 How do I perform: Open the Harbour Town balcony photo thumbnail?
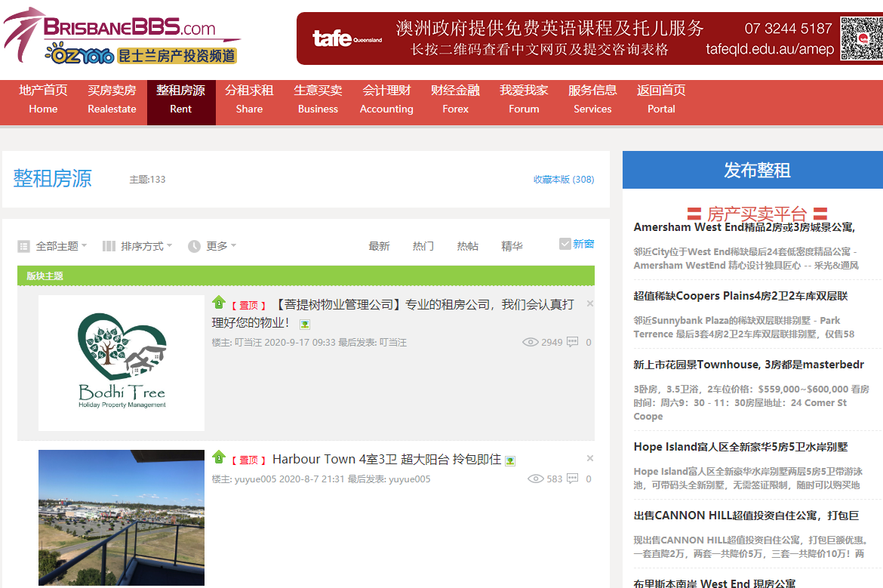[121, 518]
